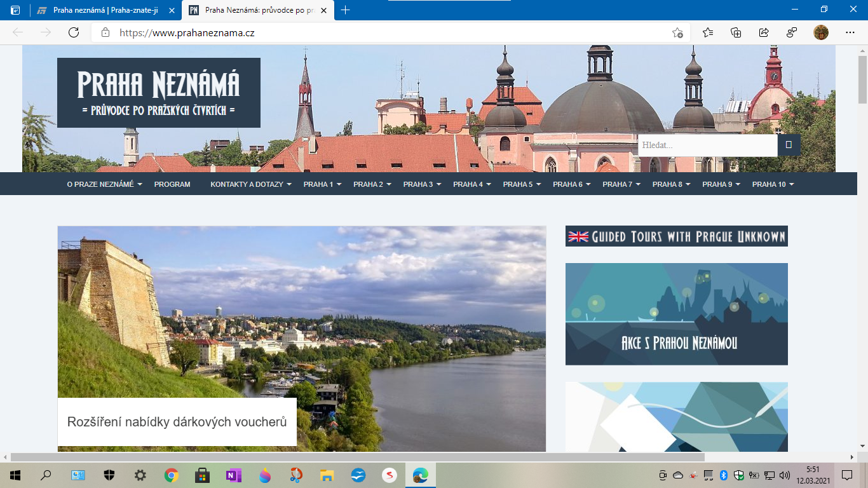
Task: Switch to the Praha neznámá | Praha-znate-ji tab
Action: coord(106,10)
